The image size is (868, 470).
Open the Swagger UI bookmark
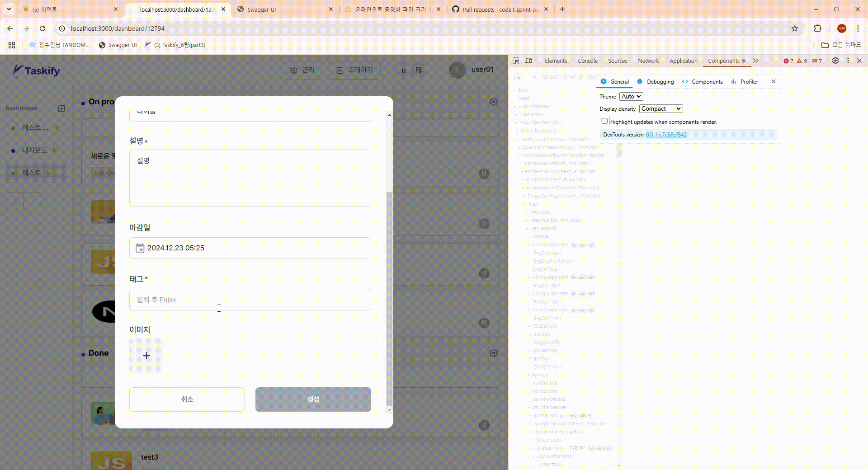[x=118, y=45]
